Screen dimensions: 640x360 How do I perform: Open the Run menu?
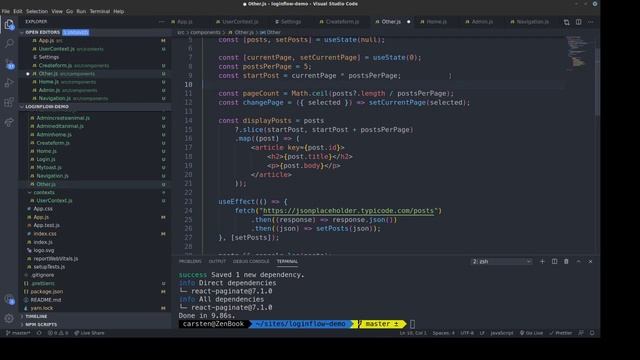(x=81, y=11)
